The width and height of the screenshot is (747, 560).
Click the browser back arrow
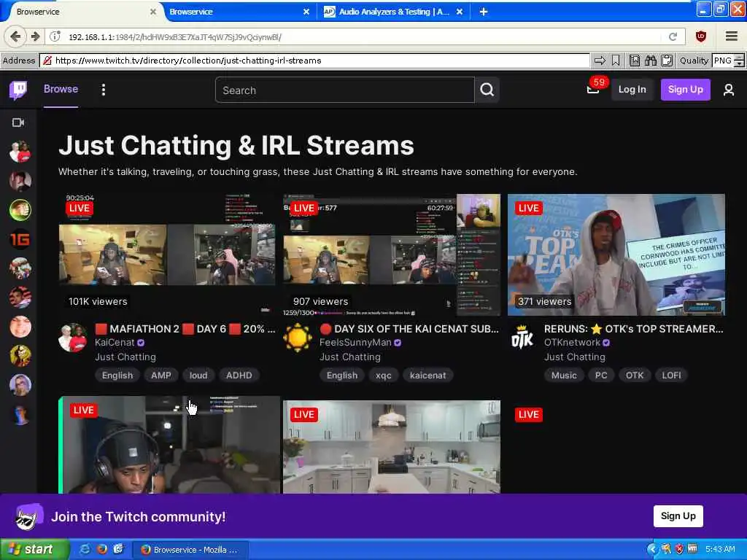(x=15, y=36)
